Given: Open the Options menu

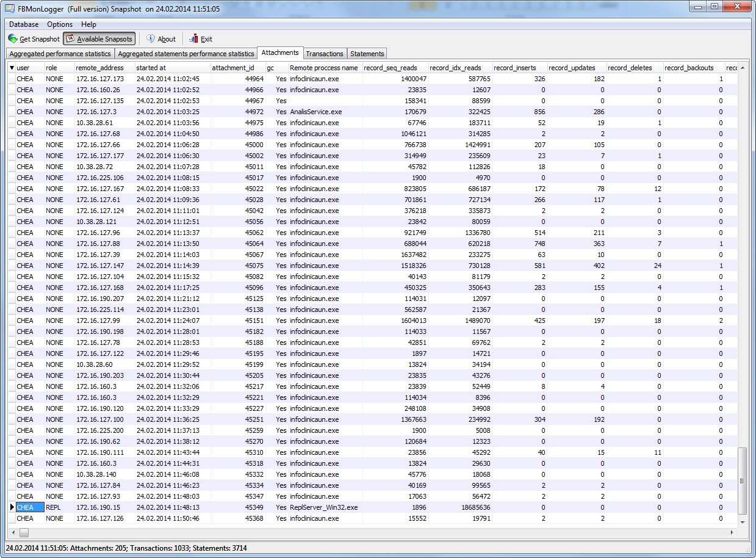Looking at the screenshot, I should click(x=60, y=24).
